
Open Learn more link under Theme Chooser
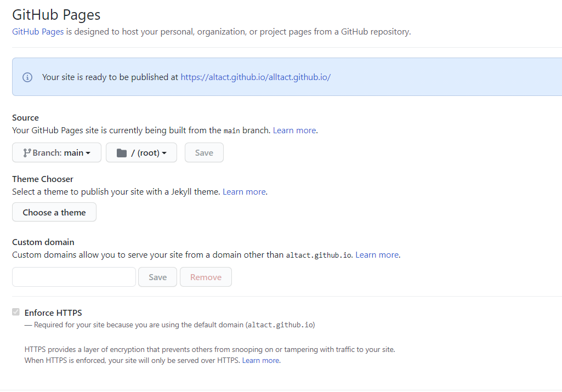(244, 192)
